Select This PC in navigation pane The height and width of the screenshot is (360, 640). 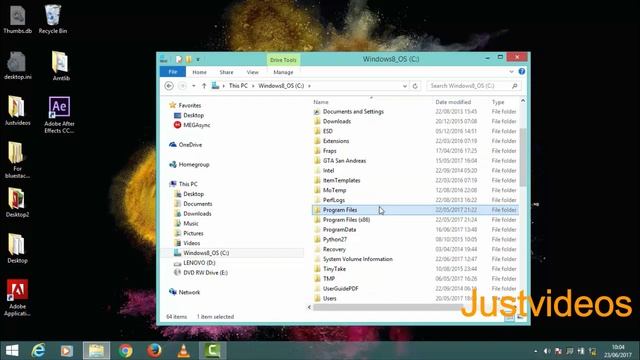click(x=188, y=184)
